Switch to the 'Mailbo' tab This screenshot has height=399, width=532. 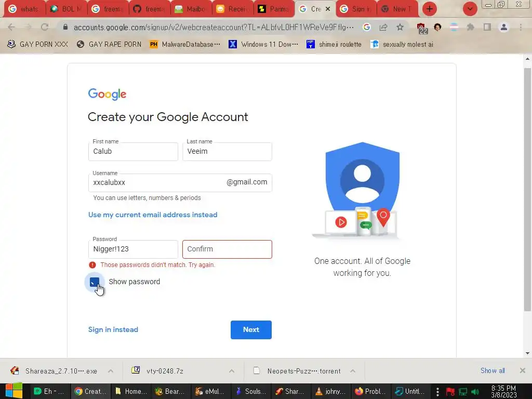pyautogui.click(x=192, y=9)
